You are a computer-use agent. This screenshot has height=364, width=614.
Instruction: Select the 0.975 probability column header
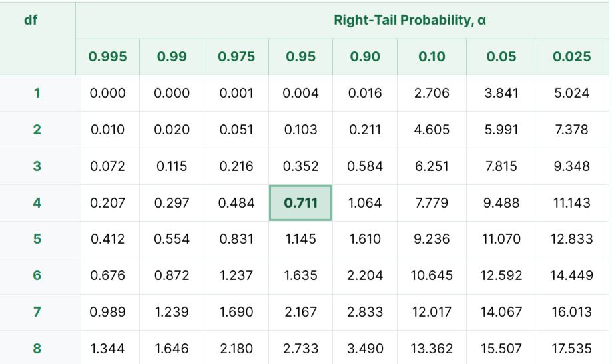pyautogui.click(x=236, y=57)
